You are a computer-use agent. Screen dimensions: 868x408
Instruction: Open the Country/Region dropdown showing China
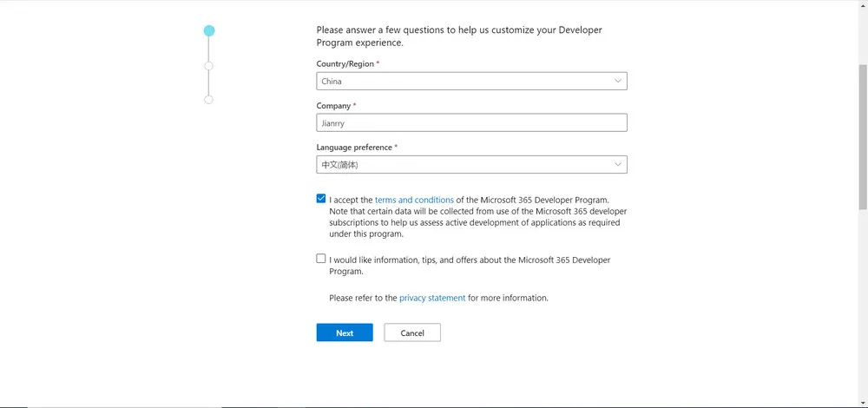click(460, 81)
